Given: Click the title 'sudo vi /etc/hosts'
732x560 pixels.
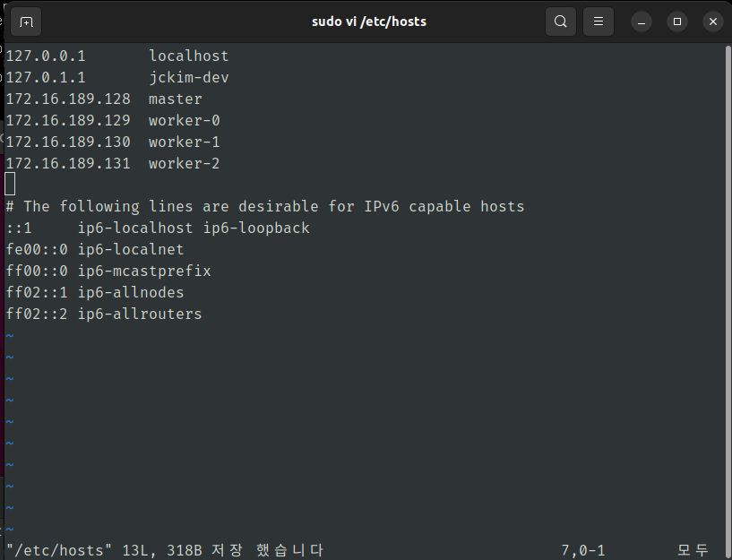Looking at the screenshot, I should pyautogui.click(x=369, y=22).
